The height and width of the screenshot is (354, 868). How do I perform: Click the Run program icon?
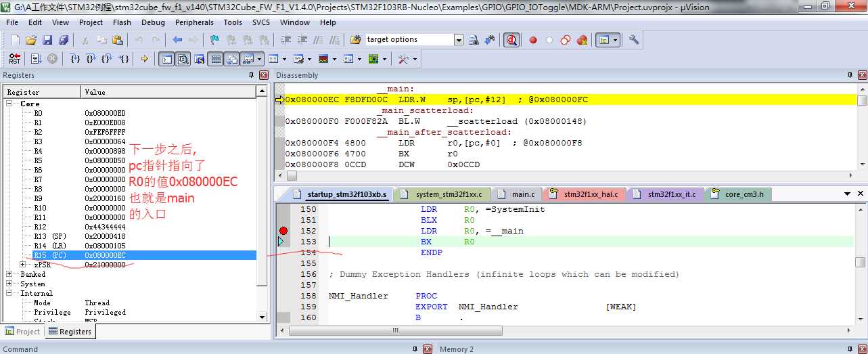coord(36,59)
